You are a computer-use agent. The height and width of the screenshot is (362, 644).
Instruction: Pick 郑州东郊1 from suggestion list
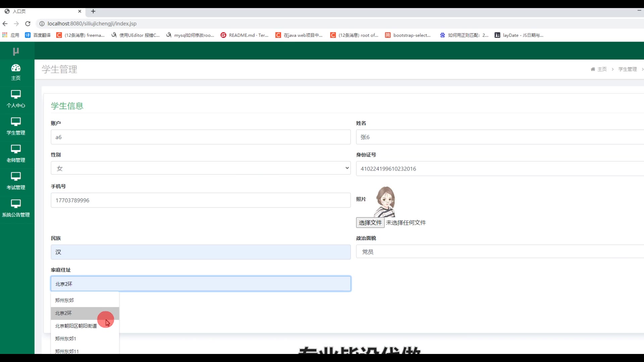[x=65, y=339]
